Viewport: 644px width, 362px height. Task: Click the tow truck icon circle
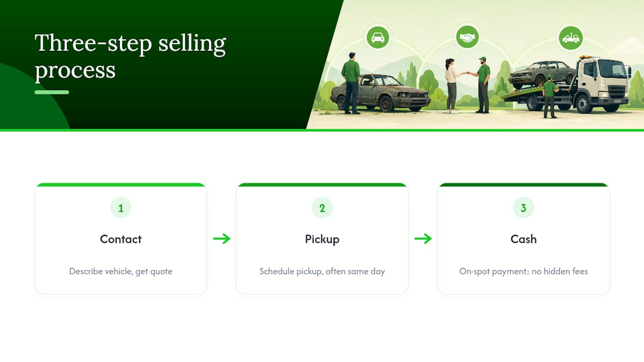click(571, 37)
